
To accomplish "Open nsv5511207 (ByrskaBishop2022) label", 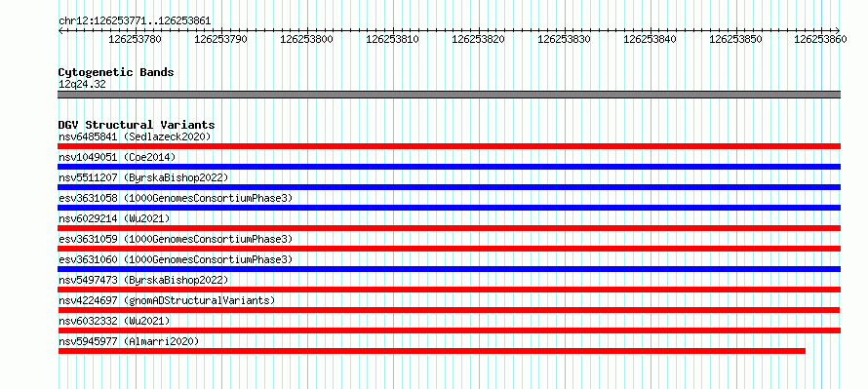I will tap(143, 177).
